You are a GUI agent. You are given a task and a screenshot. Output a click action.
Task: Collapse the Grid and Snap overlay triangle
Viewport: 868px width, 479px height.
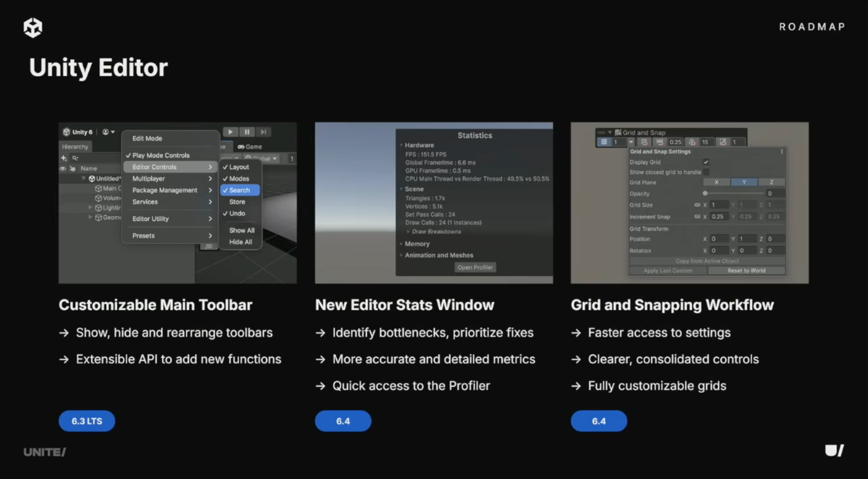610,132
